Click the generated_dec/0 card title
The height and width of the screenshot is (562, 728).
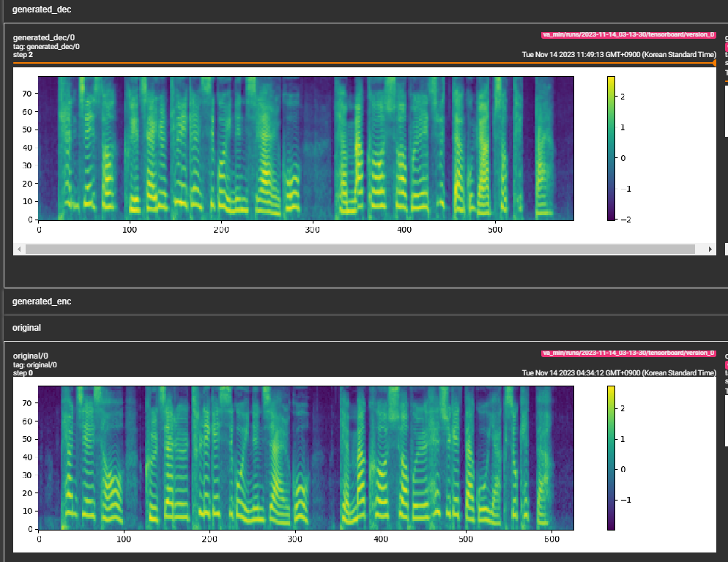coord(44,37)
